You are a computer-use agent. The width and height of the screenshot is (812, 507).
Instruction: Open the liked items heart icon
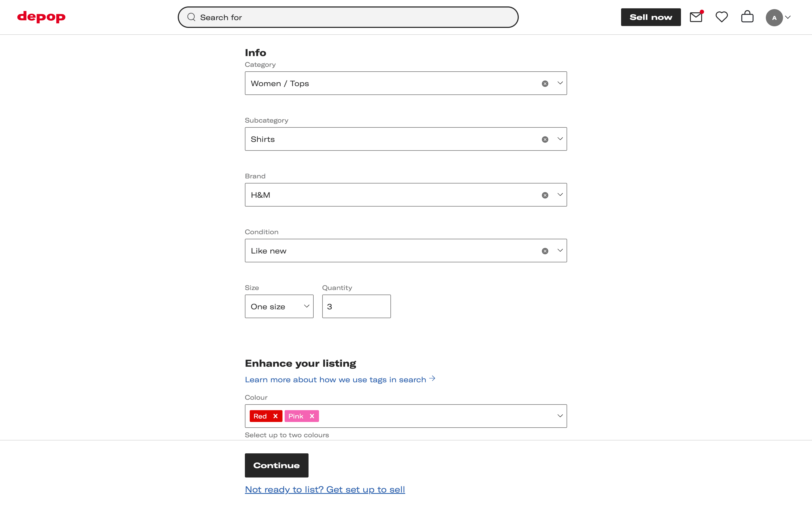(722, 17)
